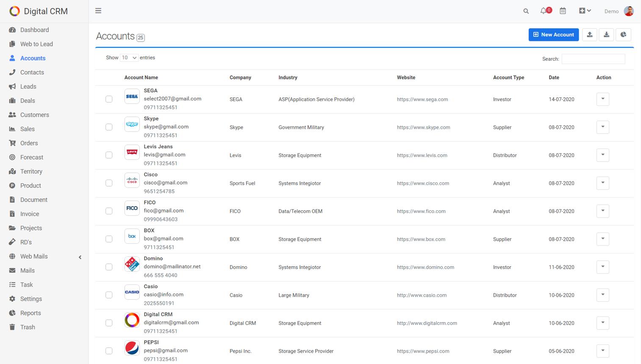641x364 pixels.
Task: Click the Cisco account logo
Action: 132,180
